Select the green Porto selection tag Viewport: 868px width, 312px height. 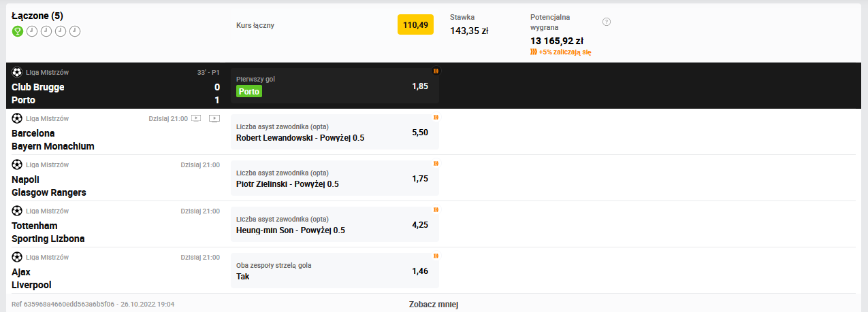pos(249,92)
